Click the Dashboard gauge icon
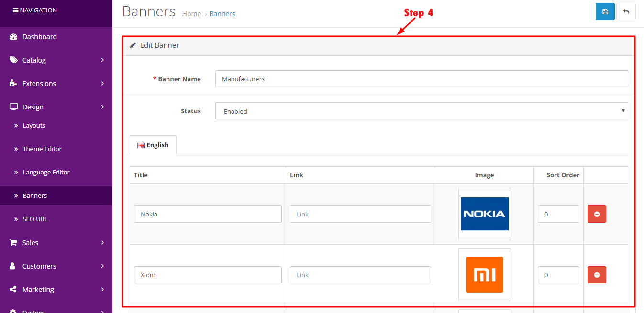Image resolution: width=644 pixels, height=313 pixels. click(13, 37)
